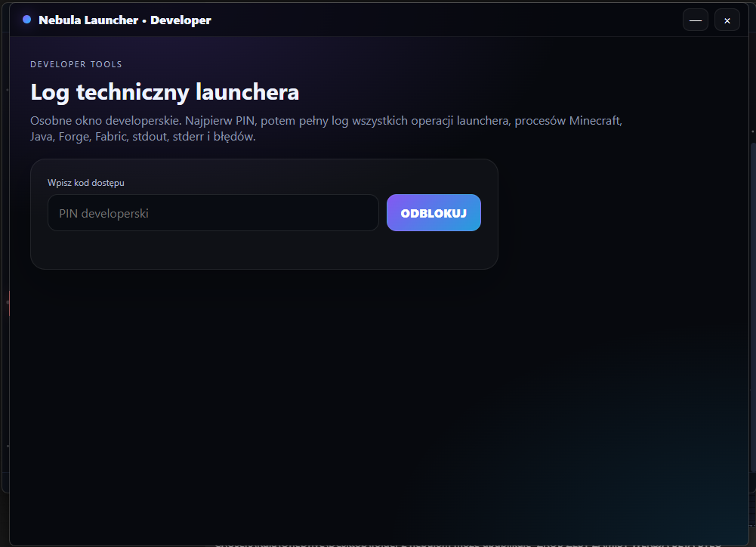Click the "Log techniczny launchera" heading
This screenshot has height=547, width=756.
coord(165,92)
